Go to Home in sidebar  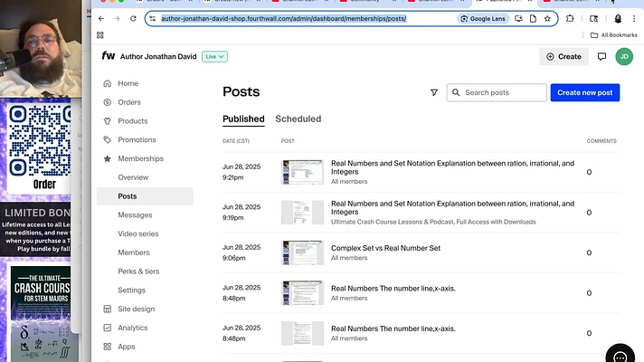pos(128,83)
